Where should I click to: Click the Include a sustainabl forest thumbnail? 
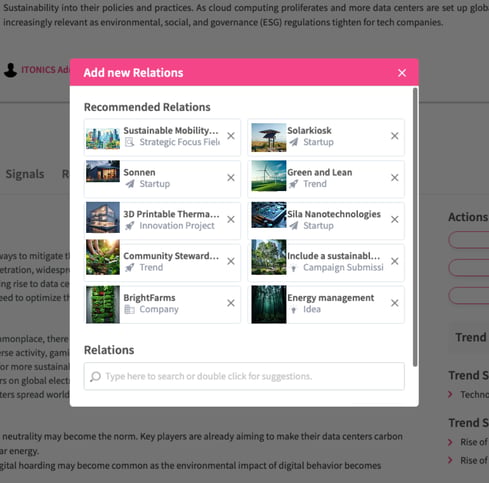coord(268,257)
